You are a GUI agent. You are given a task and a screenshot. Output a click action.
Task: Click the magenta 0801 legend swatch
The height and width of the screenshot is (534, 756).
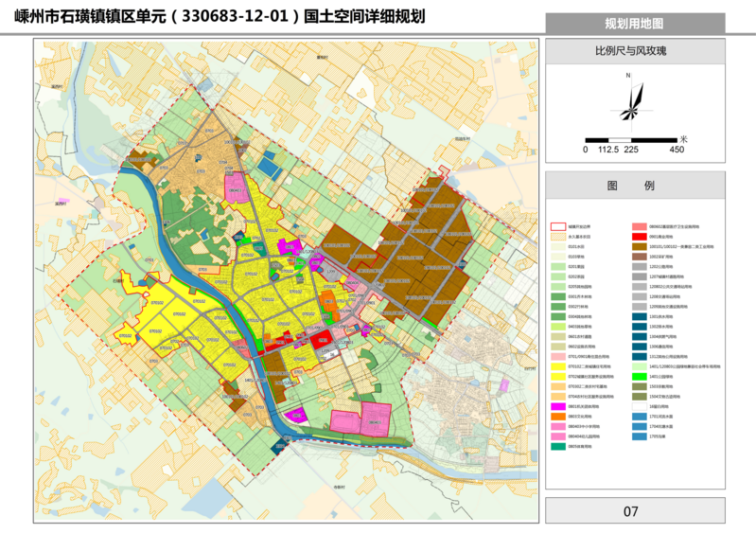coord(559,406)
